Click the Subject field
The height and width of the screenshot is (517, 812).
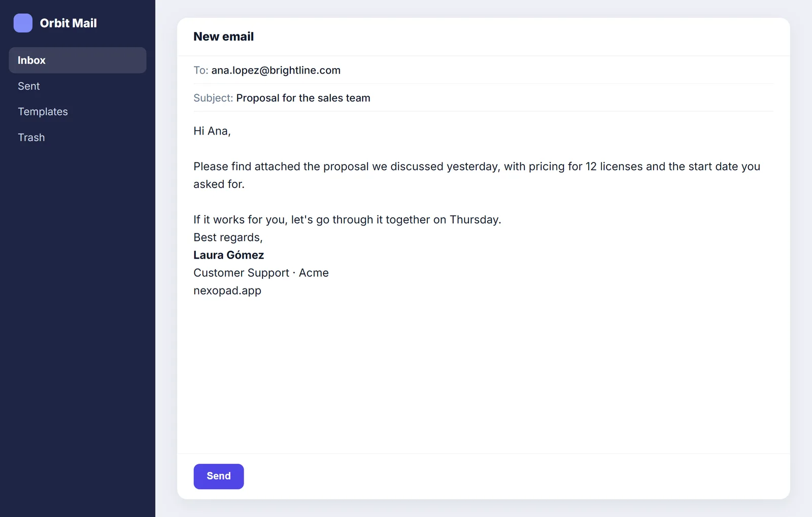pyautogui.click(x=483, y=98)
